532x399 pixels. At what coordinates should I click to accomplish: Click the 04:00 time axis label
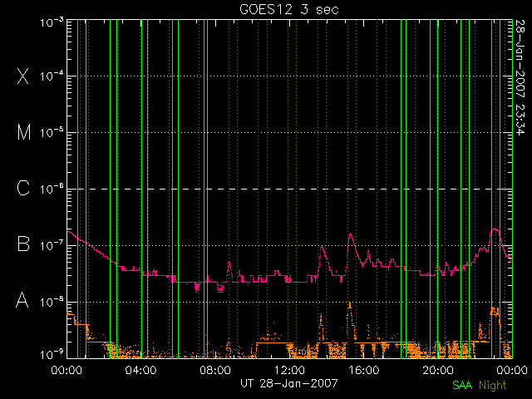[140, 370]
